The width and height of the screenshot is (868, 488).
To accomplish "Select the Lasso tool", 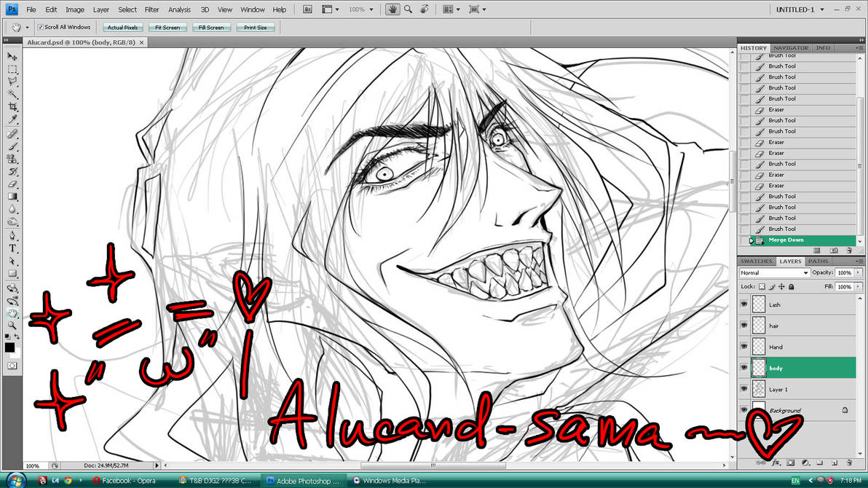I will pyautogui.click(x=12, y=82).
